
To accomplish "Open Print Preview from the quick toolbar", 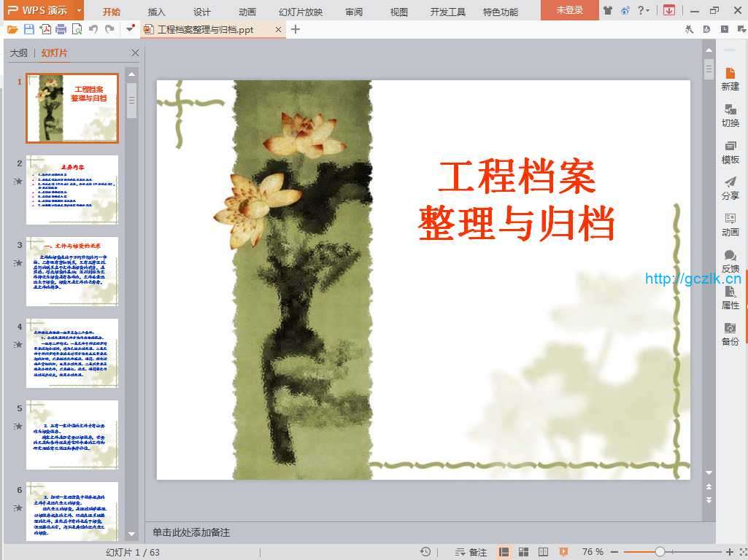I will tap(77, 29).
